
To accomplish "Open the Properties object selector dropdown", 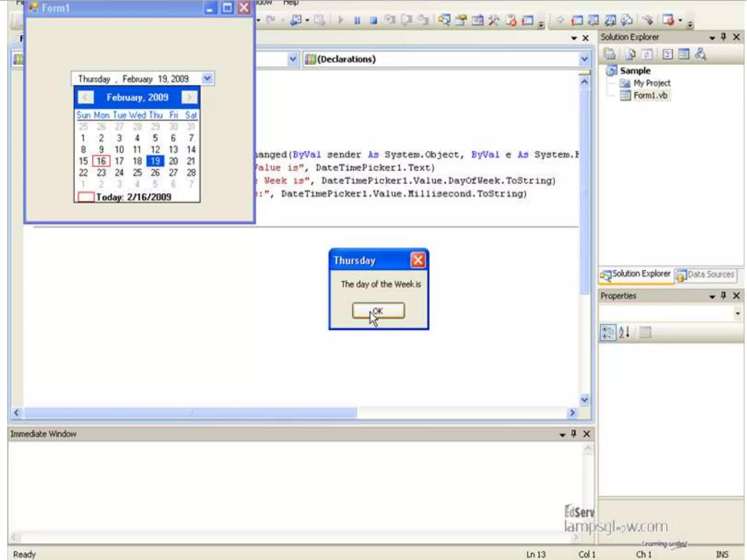I will click(x=738, y=314).
